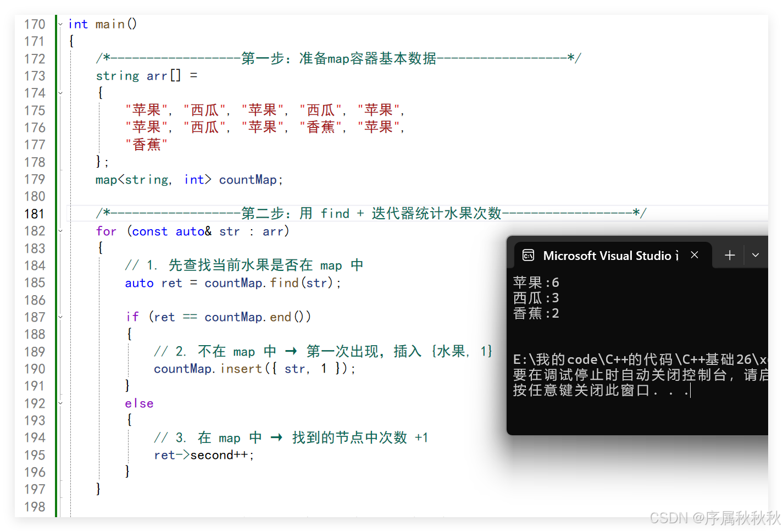Click line number 170 in the gutter
Image resolution: width=783 pixels, height=532 pixels.
pos(34,24)
